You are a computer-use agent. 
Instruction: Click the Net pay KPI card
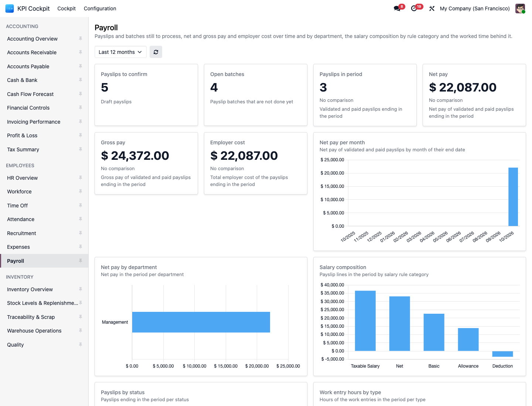click(474, 95)
